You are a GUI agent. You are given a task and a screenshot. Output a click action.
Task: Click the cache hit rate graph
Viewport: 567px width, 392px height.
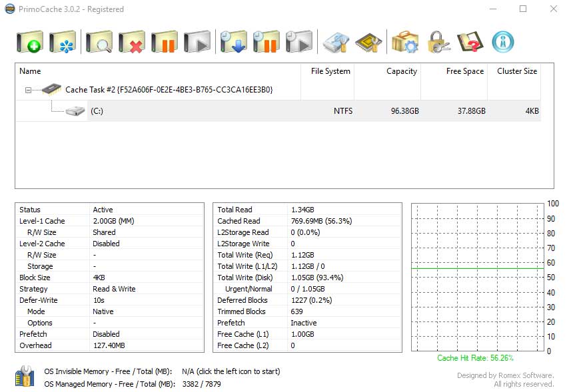click(478, 277)
